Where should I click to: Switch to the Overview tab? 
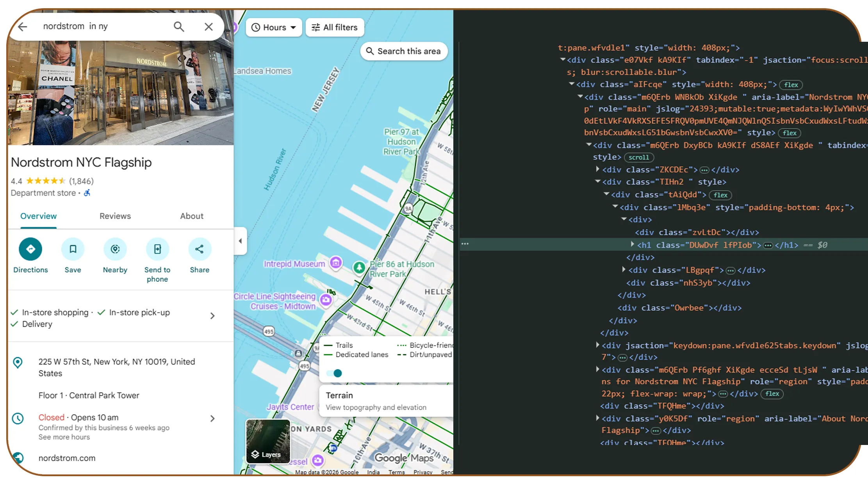(38, 216)
